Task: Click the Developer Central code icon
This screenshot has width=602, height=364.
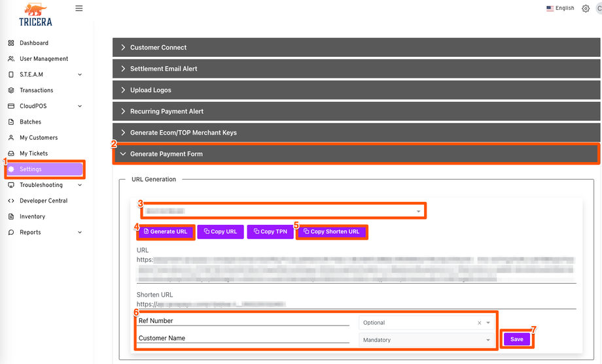Action: (11, 201)
